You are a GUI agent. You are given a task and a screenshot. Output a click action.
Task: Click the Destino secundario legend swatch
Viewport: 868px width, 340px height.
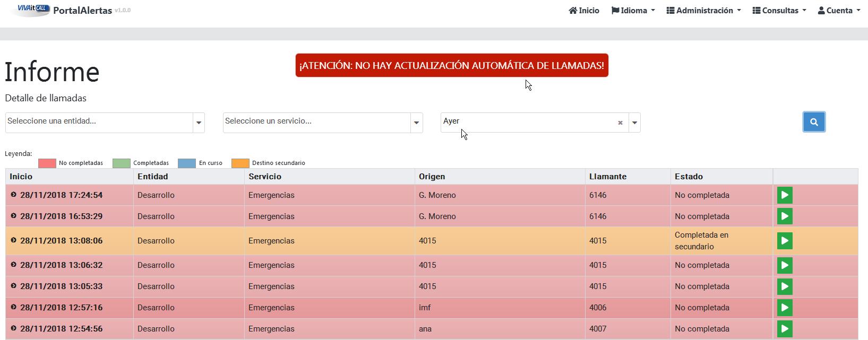(240, 163)
